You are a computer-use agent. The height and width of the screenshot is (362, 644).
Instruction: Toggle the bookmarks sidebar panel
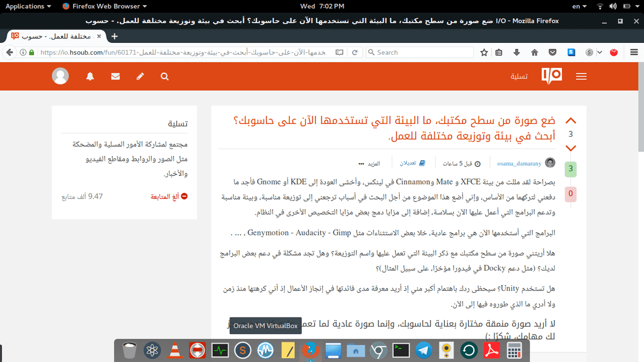[x=499, y=52]
